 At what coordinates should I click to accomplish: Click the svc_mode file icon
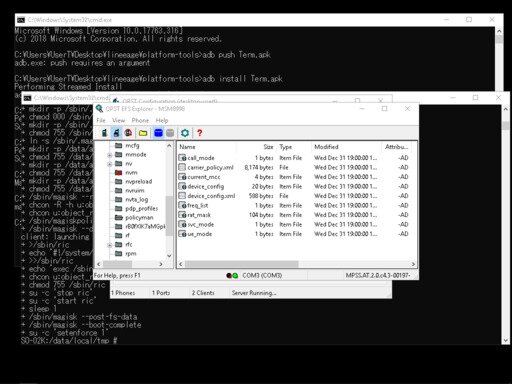tap(182, 224)
